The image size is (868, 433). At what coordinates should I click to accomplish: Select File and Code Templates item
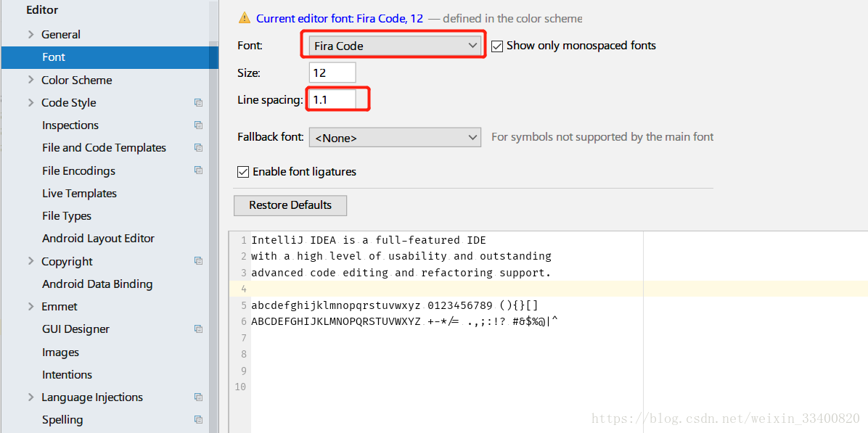click(104, 148)
